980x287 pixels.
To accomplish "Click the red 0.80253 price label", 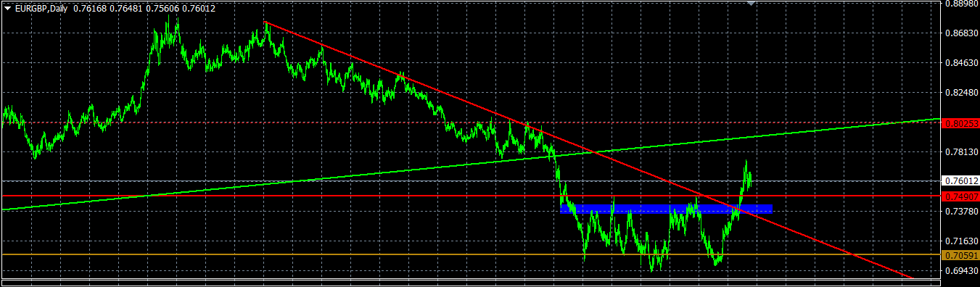I will coord(960,123).
